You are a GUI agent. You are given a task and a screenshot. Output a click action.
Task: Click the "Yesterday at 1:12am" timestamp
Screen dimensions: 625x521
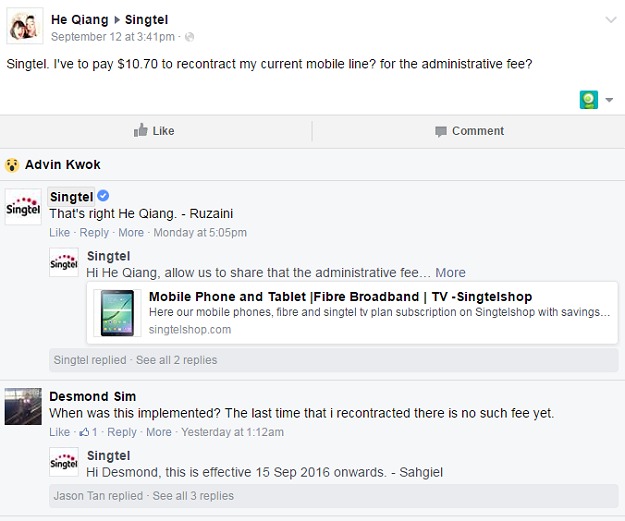click(x=231, y=432)
